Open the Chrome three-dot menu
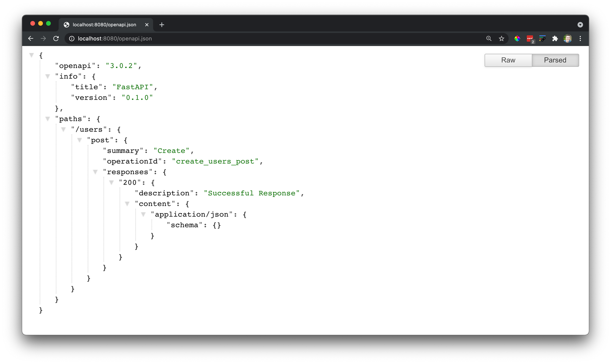 (580, 38)
